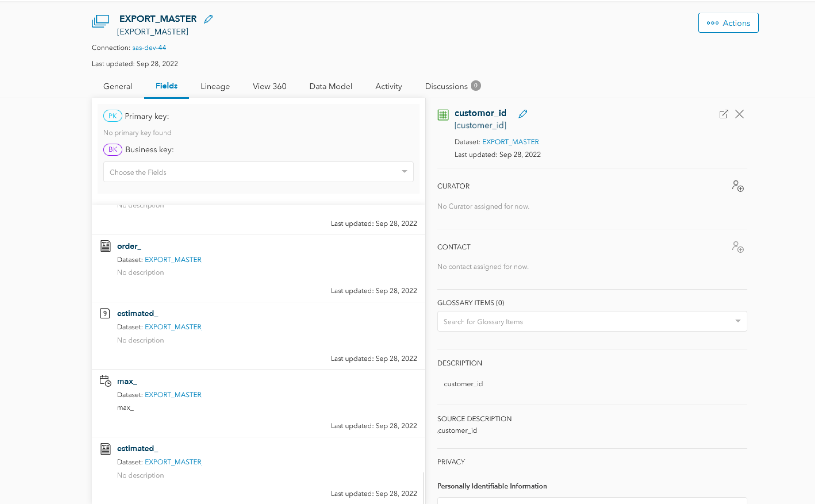Click the pencil icon beside customer_id field name

click(x=523, y=114)
